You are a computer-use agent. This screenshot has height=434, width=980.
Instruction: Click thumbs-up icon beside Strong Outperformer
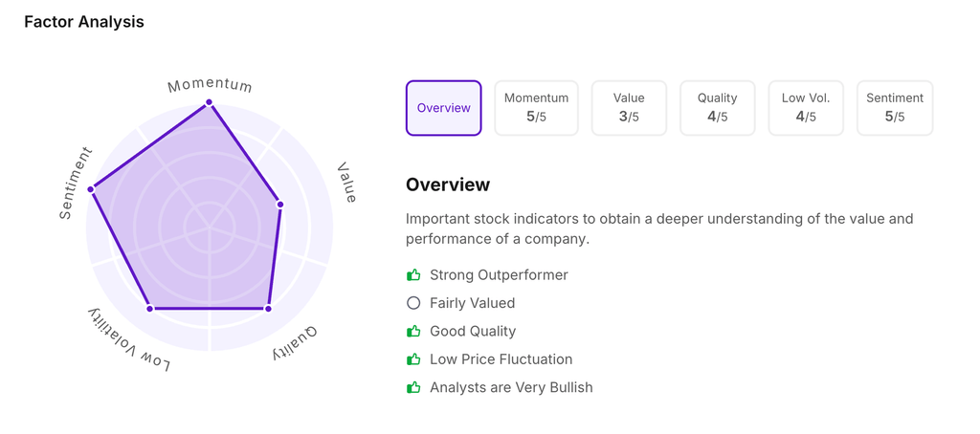(x=413, y=275)
